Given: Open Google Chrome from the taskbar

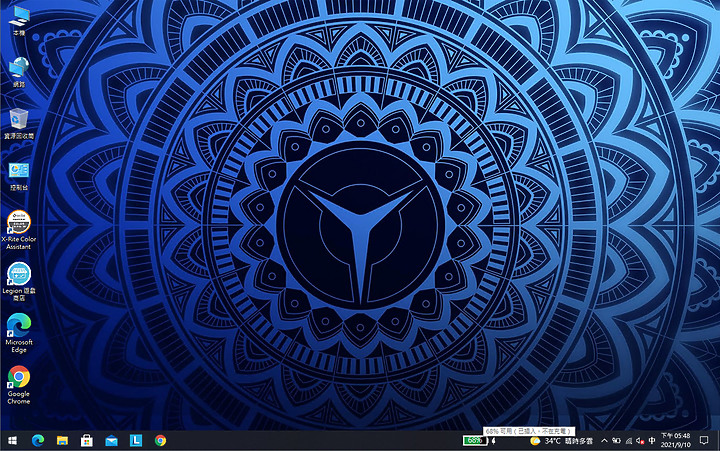Looking at the screenshot, I should tap(160, 441).
